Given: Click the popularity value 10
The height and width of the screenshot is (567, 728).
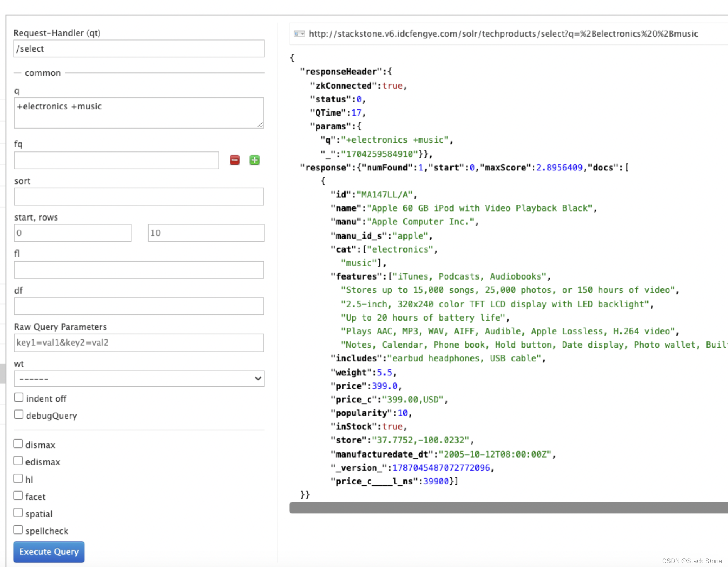Looking at the screenshot, I should pos(403,413).
